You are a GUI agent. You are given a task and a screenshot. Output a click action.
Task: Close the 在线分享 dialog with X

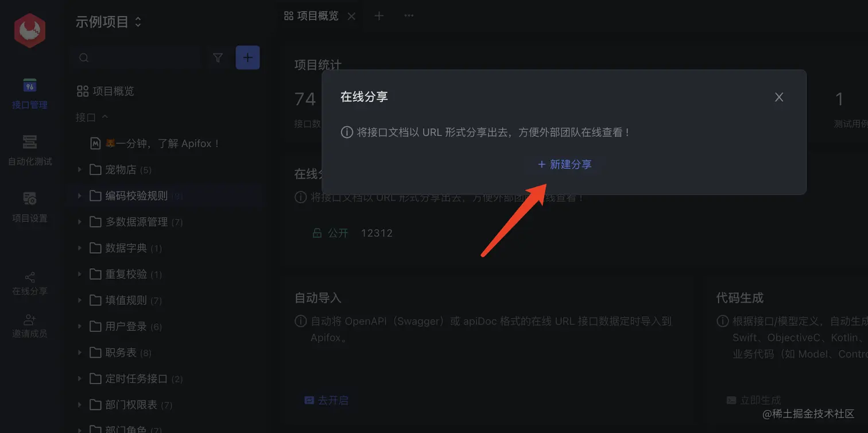pyautogui.click(x=779, y=97)
